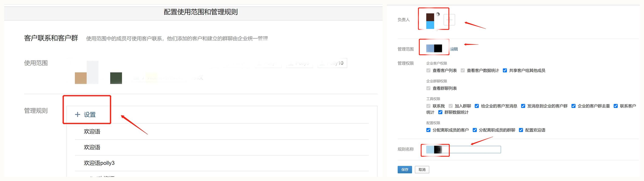The image size is (644, 181).
Task: Toggle 分配离职成员的客户 permission
Action: point(428,130)
